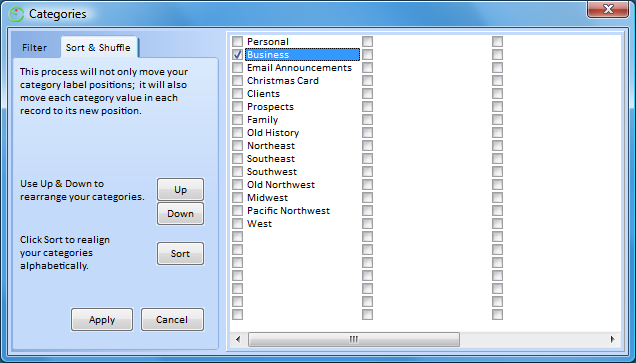Switch to the Filter tab
Image resolution: width=636 pixels, height=363 pixels.
click(34, 48)
